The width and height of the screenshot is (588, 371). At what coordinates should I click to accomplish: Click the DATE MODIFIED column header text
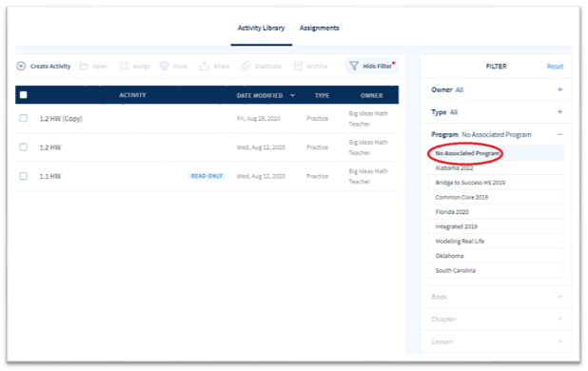tap(260, 95)
